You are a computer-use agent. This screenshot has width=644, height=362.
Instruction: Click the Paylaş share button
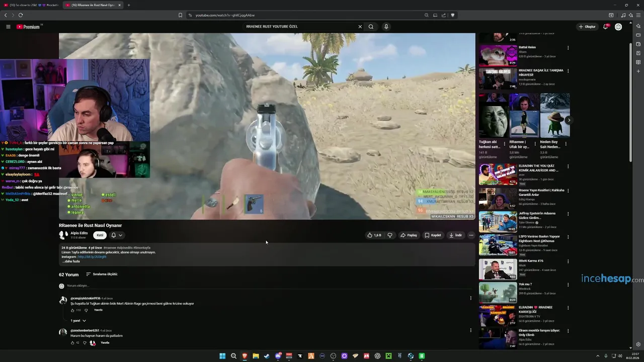[409, 235]
